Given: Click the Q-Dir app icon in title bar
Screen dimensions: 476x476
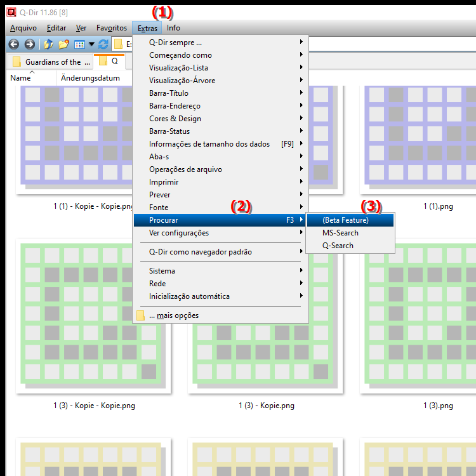Looking at the screenshot, I should (11, 12).
